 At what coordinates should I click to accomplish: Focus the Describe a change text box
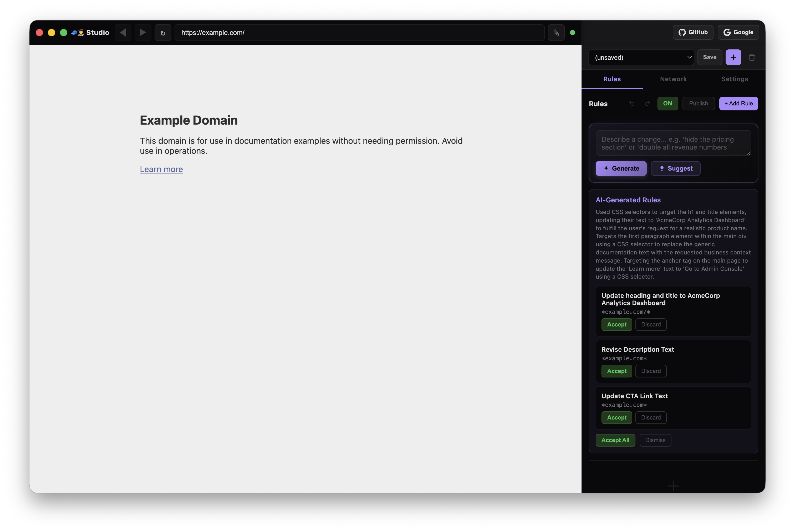[673, 143]
